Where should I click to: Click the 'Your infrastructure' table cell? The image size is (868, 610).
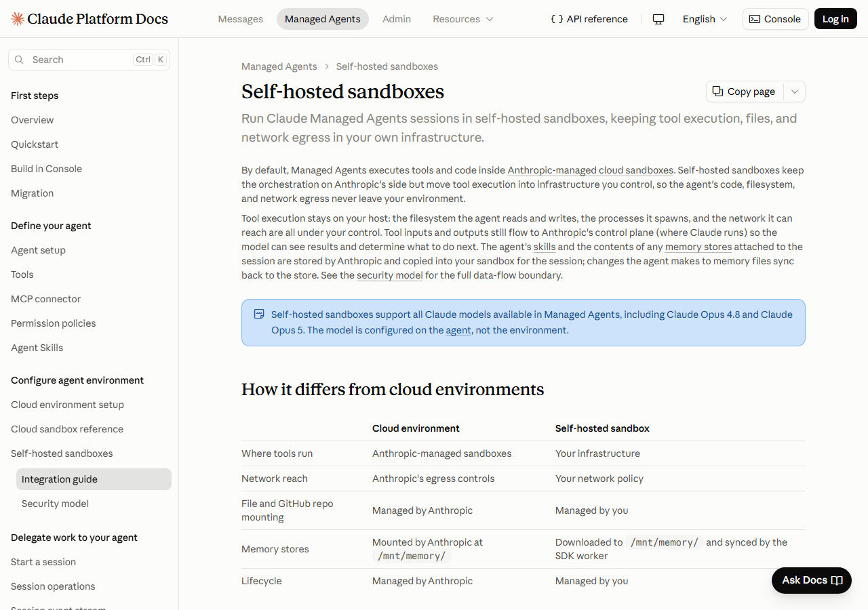597,453
